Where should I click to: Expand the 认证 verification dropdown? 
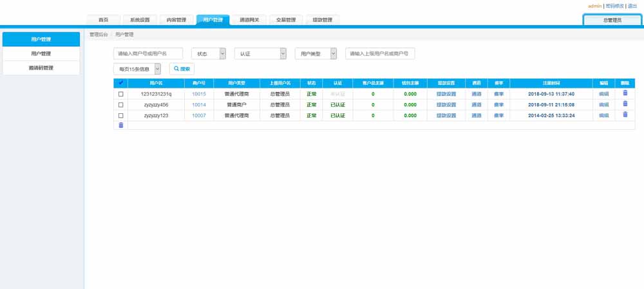260,53
